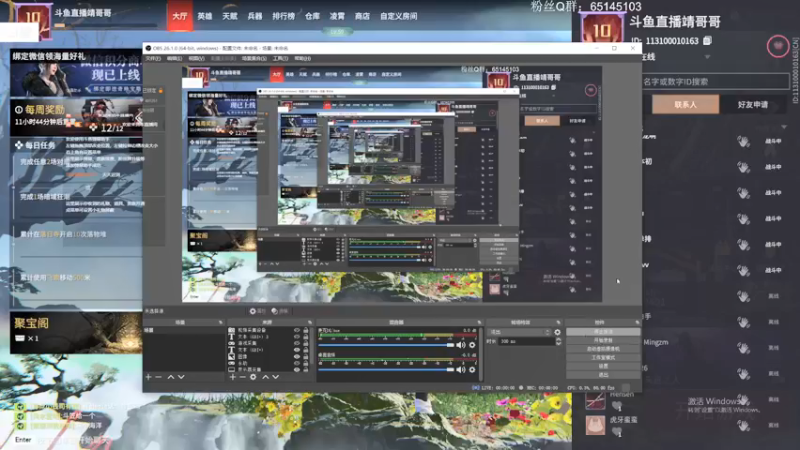Screen dimensions: 800x450
Task: Open OBS 文件(F) menu
Action: coord(153,59)
